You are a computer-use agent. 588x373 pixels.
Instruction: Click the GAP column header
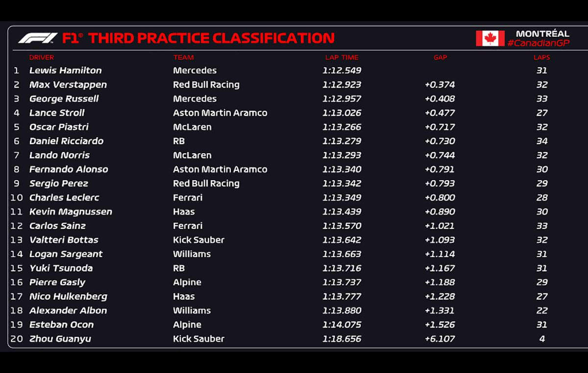point(440,58)
